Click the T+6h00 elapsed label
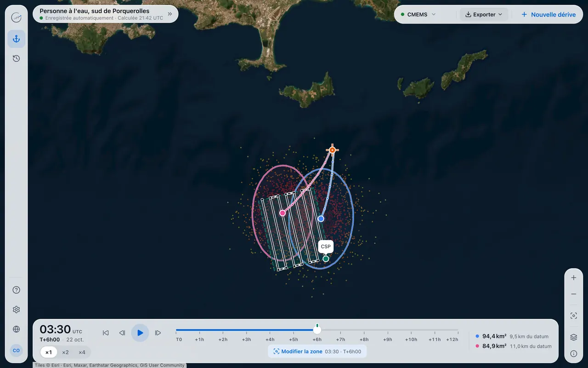The image size is (588, 368). pos(50,340)
